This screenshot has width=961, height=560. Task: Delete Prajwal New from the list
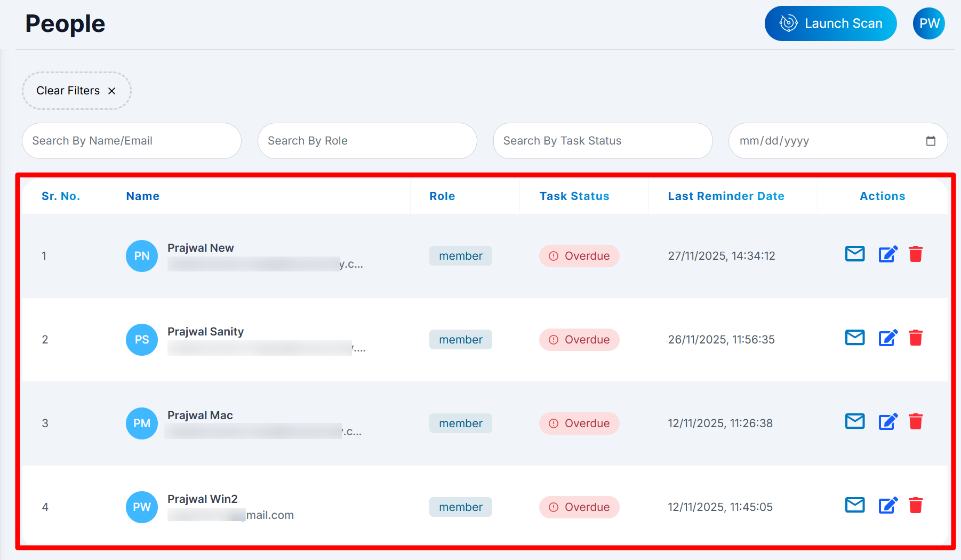coord(916,254)
